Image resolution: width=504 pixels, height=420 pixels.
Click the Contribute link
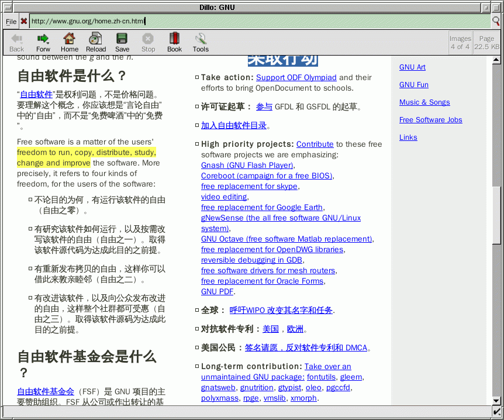coord(315,144)
